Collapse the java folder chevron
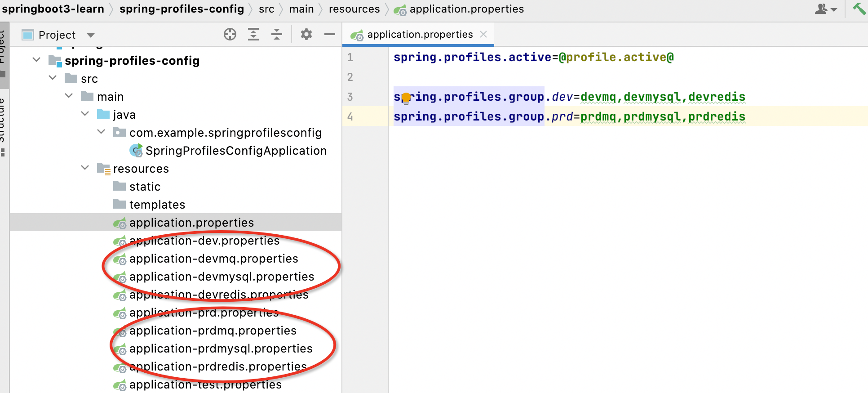Screen dimensions: 868x393 click(85, 114)
